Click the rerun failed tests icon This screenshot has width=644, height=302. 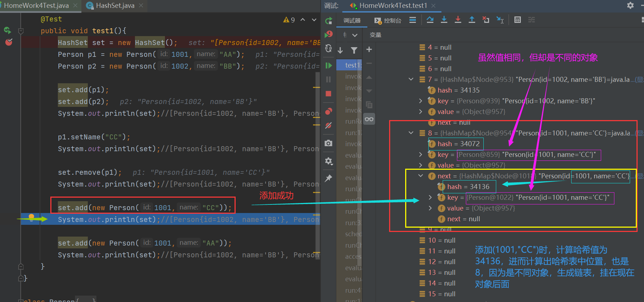tap(329, 34)
